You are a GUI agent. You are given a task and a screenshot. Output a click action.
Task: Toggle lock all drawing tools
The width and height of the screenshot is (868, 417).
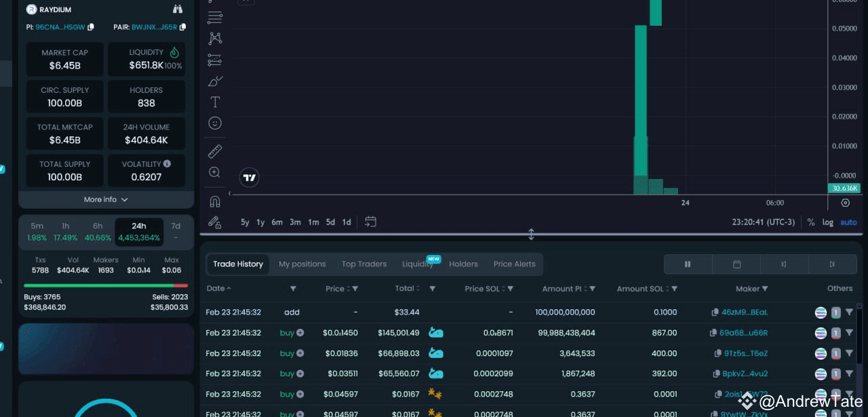215,222
